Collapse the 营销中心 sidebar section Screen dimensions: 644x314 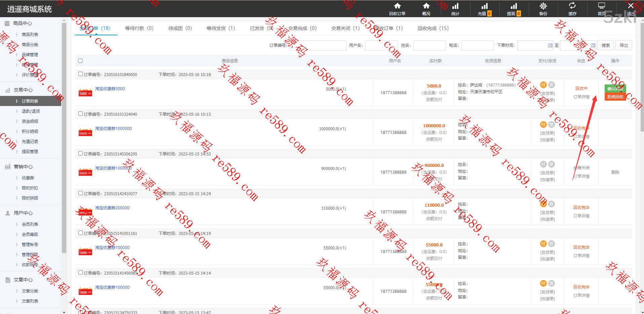click(23, 167)
